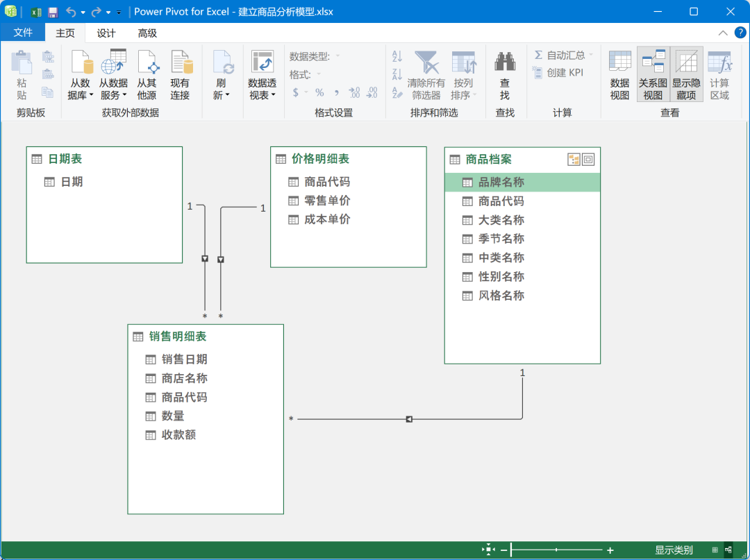Select the 日期表 table header
Image resolution: width=750 pixels, height=560 pixels.
[x=104, y=159]
